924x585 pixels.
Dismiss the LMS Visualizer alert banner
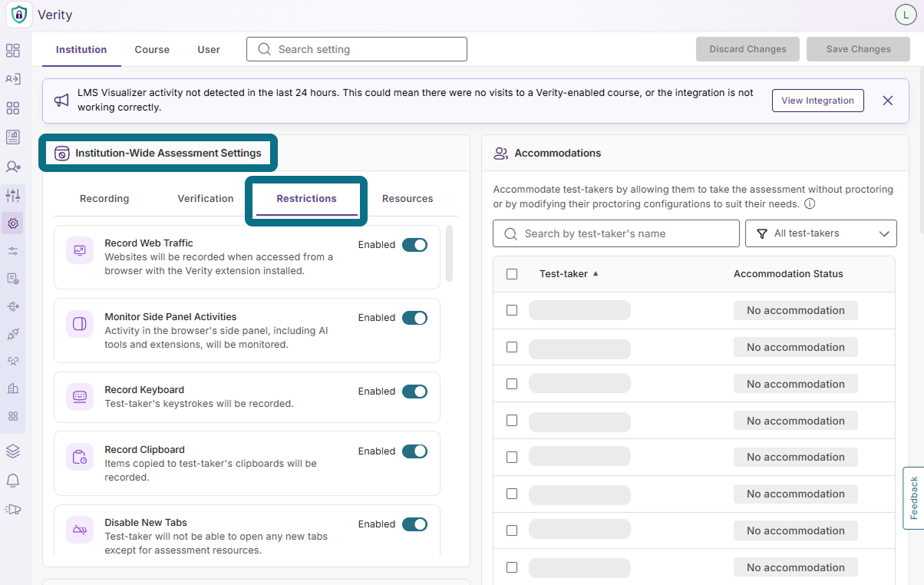coord(888,101)
